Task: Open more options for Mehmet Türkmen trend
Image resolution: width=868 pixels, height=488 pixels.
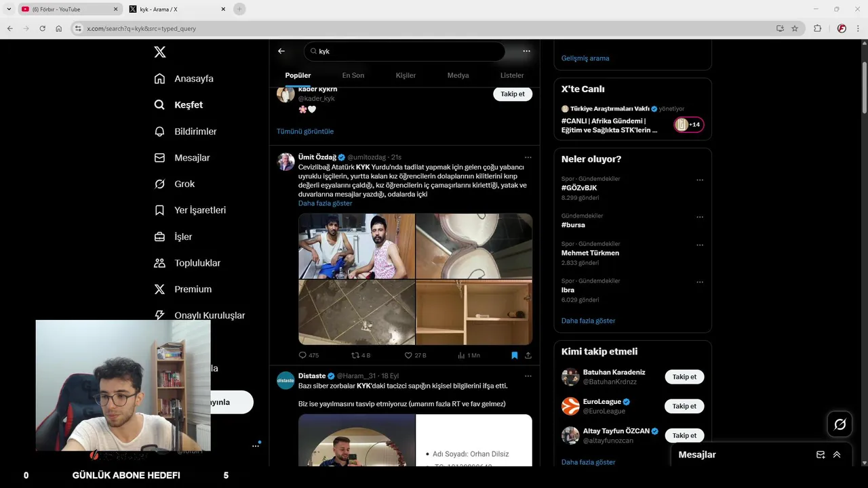Action: coord(700,245)
